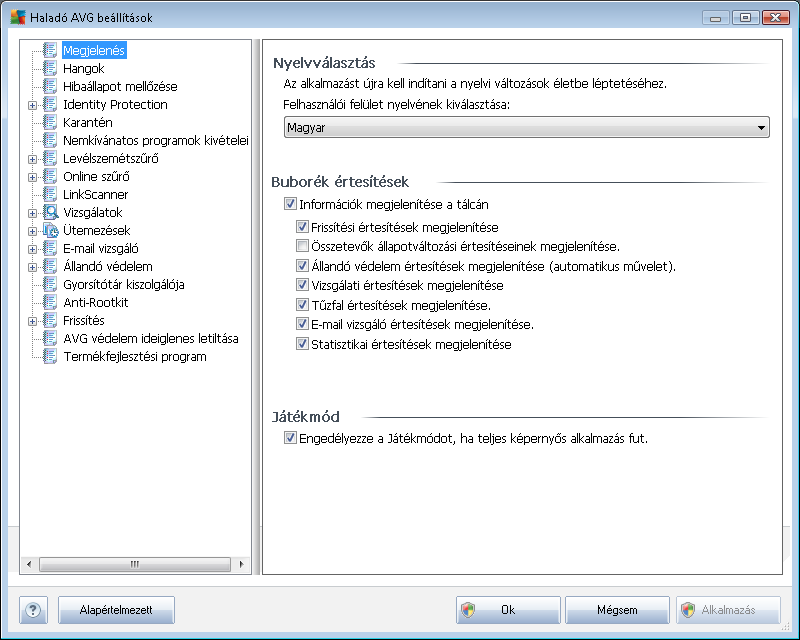
Task: Open LinkScanner settings
Action: click(x=95, y=194)
